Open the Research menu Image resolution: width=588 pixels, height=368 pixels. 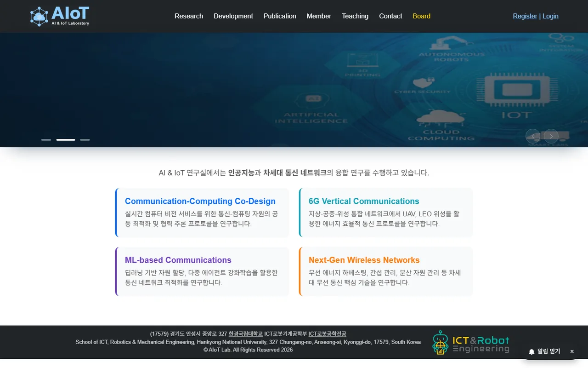point(189,16)
